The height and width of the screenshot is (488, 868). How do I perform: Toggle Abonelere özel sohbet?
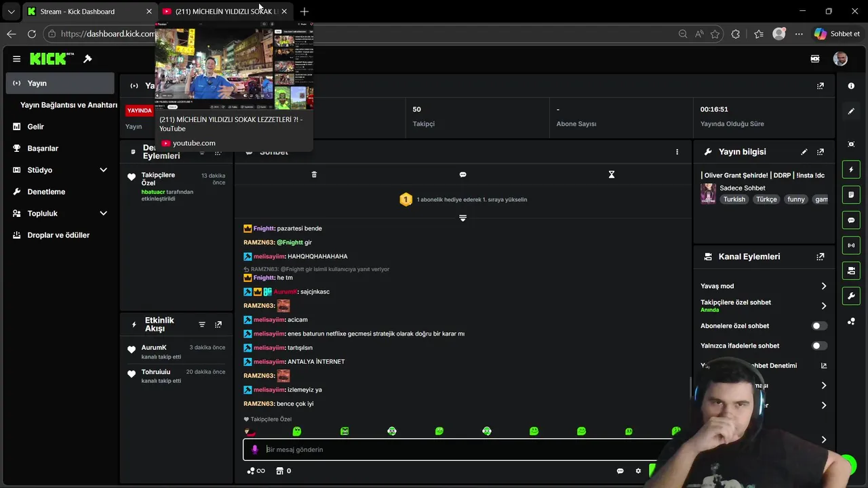[x=819, y=326]
